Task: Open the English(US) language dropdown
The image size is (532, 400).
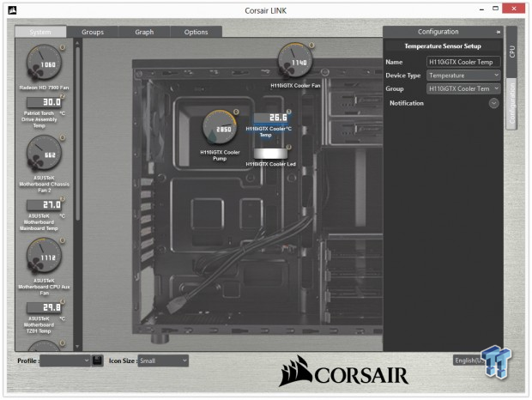Action: (x=469, y=361)
